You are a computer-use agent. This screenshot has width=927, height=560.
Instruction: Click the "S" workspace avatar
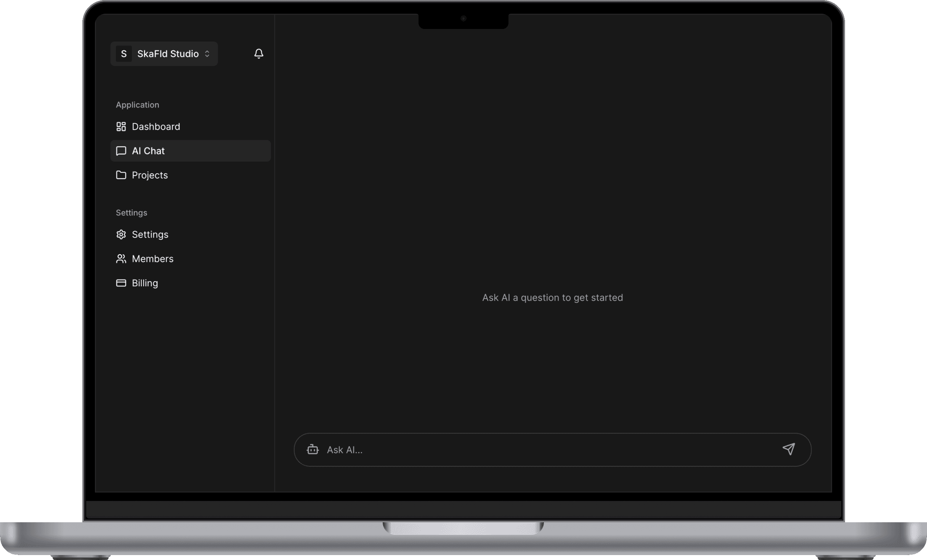(x=123, y=54)
